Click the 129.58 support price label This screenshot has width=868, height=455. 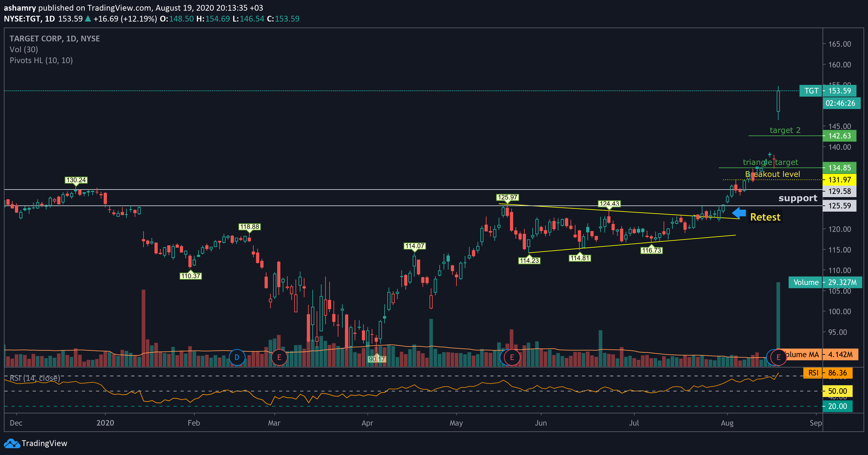point(839,191)
